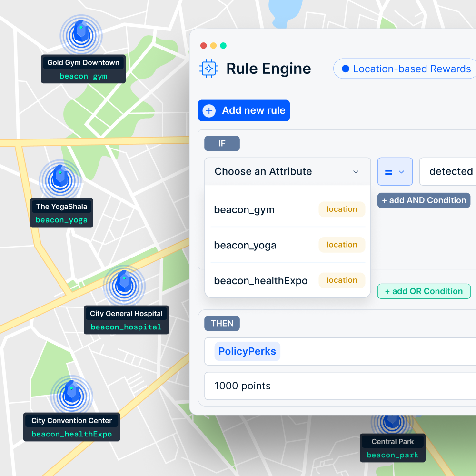Screen dimensions: 476x476
Task: Click the location tag beside beacon_gym
Action: [x=342, y=209]
